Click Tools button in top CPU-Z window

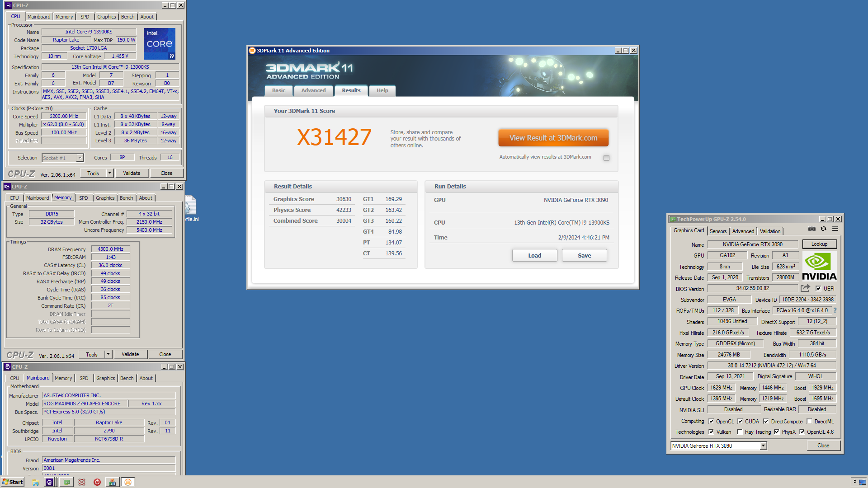(x=93, y=173)
